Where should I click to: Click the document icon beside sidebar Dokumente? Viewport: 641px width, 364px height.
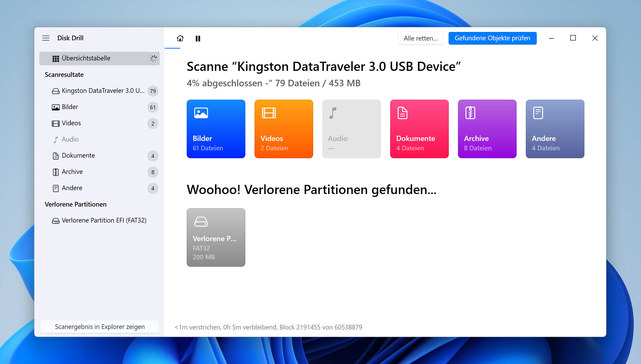tap(56, 156)
